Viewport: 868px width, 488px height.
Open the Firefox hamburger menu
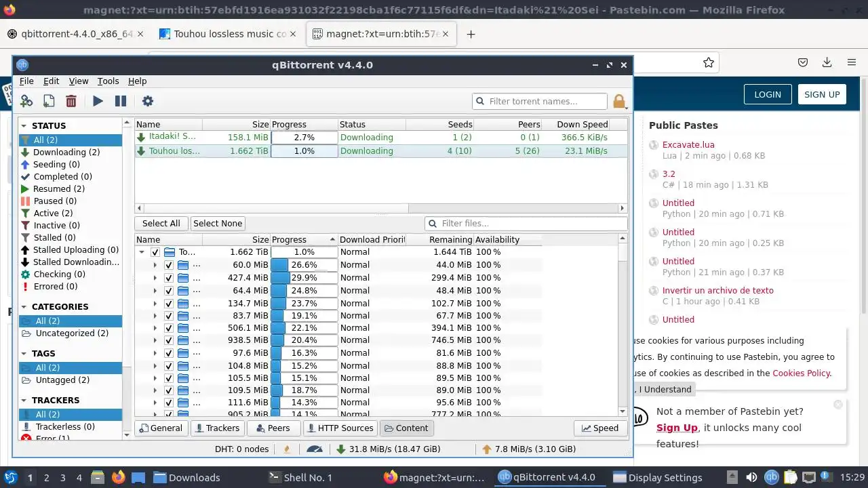click(x=852, y=62)
